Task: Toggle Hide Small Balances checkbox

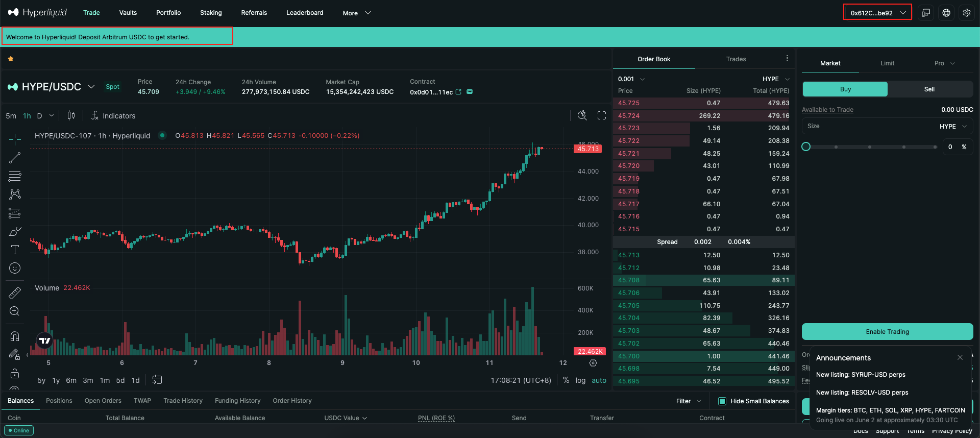Action: pyautogui.click(x=722, y=401)
